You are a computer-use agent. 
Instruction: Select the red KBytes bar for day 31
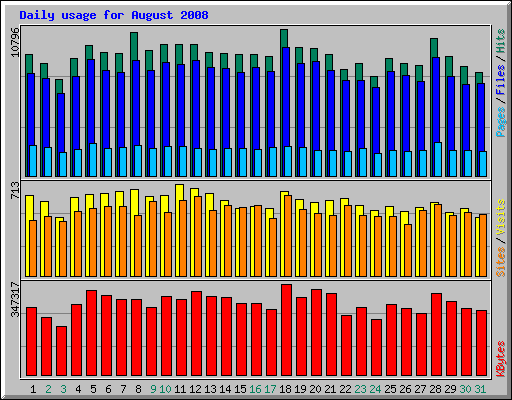click(x=481, y=343)
